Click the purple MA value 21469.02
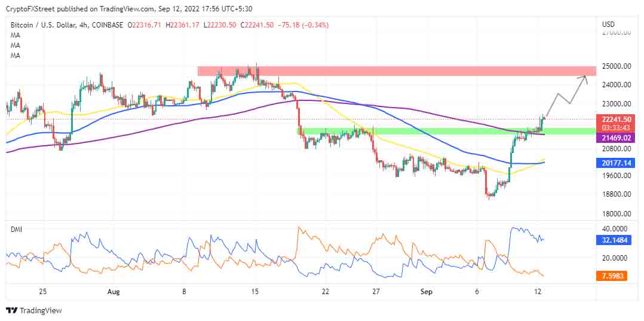Viewport: 644px width, 321px height. [616, 138]
